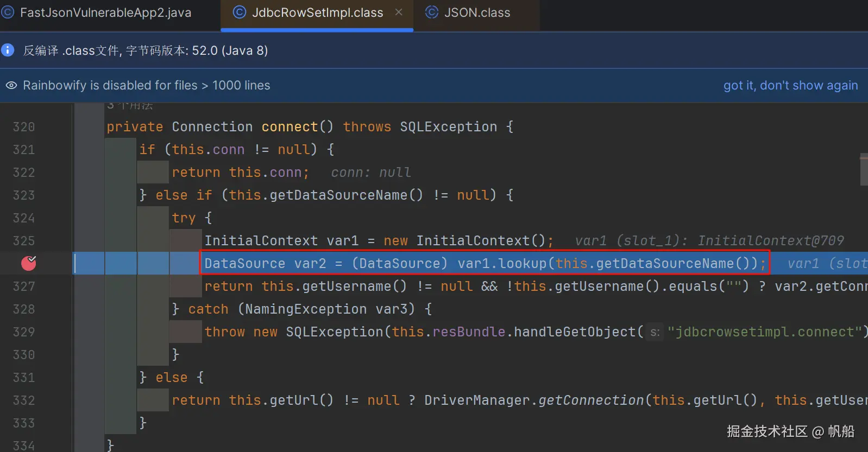Click the InitialContext@709 inline debug value

(x=771, y=241)
